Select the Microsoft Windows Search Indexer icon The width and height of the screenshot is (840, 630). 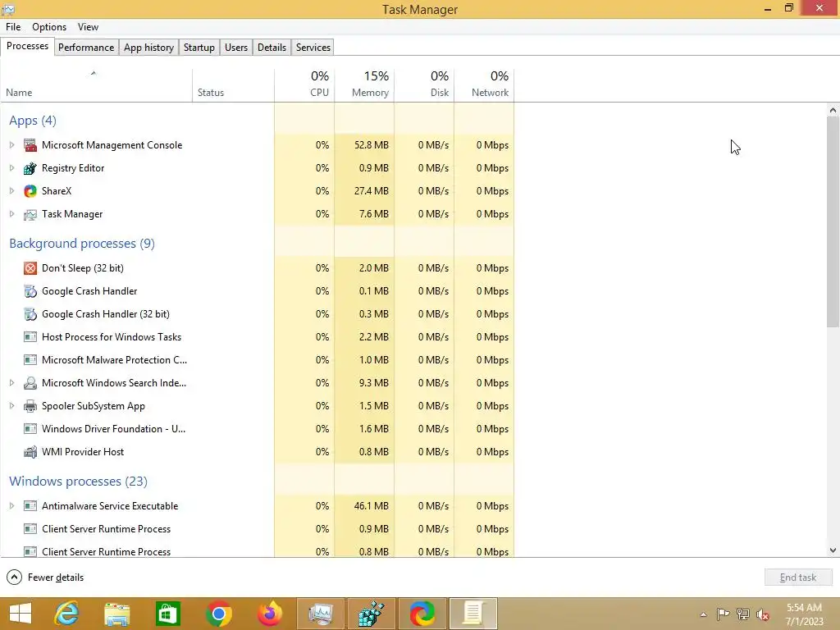click(30, 384)
